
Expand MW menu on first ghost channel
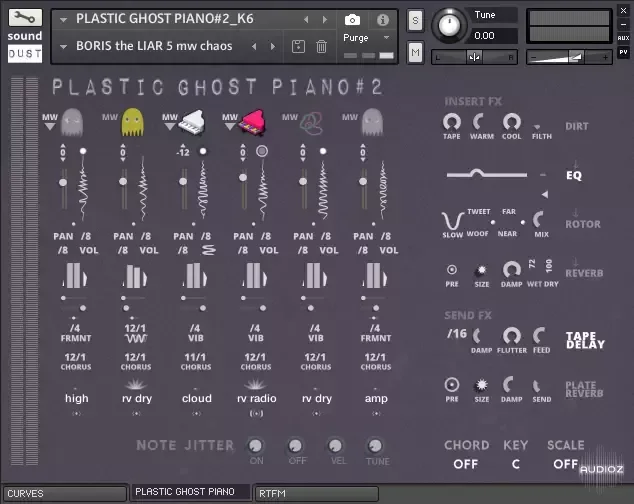[x=50, y=127]
